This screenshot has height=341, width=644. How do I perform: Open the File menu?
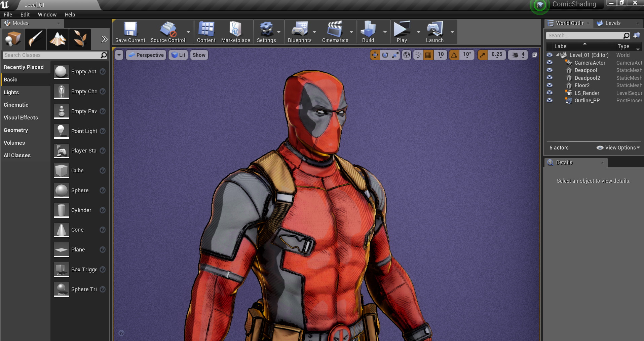pyautogui.click(x=8, y=15)
